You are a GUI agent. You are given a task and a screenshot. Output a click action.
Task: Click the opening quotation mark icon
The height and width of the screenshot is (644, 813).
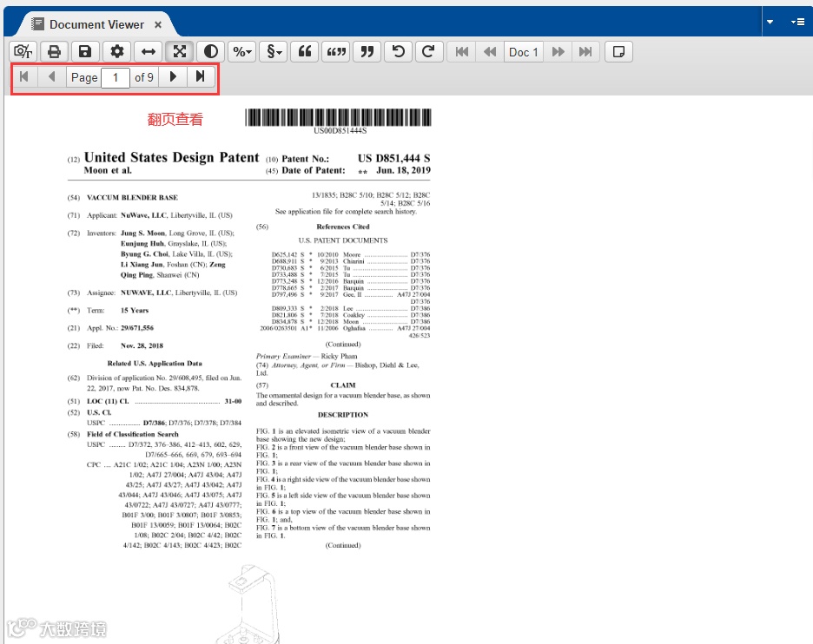[x=305, y=52]
